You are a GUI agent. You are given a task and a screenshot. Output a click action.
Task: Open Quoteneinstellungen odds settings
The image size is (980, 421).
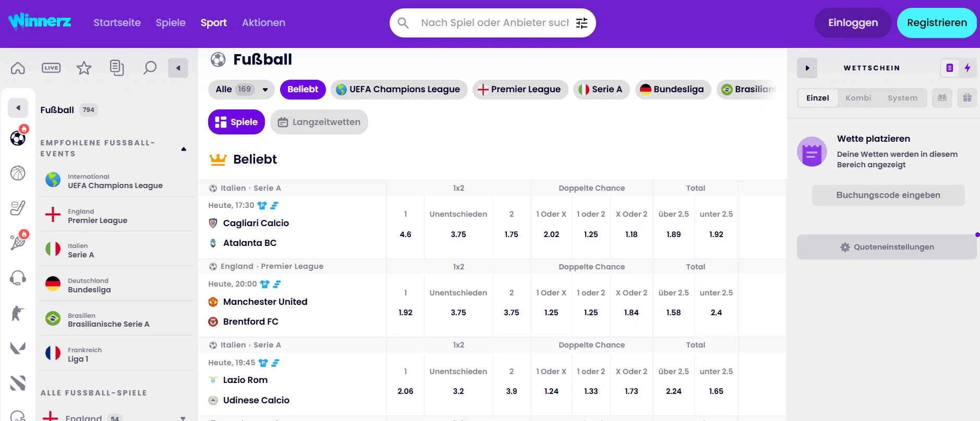point(887,247)
